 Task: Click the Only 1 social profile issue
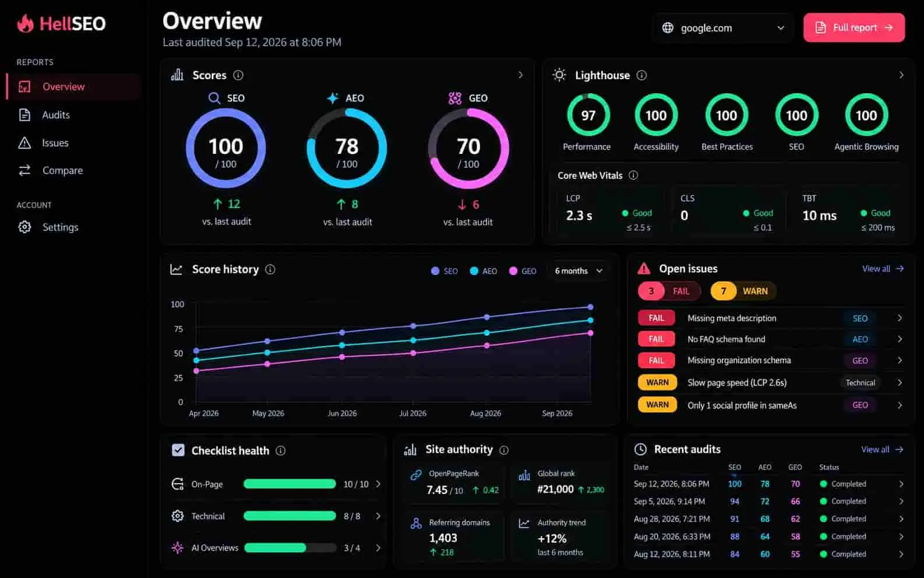[x=771, y=405]
